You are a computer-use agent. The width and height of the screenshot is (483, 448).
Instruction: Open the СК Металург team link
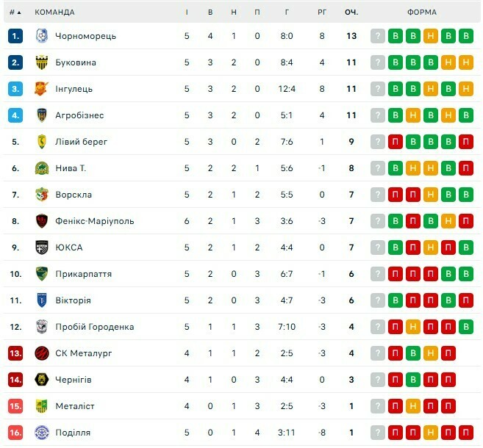tap(84, 353)
